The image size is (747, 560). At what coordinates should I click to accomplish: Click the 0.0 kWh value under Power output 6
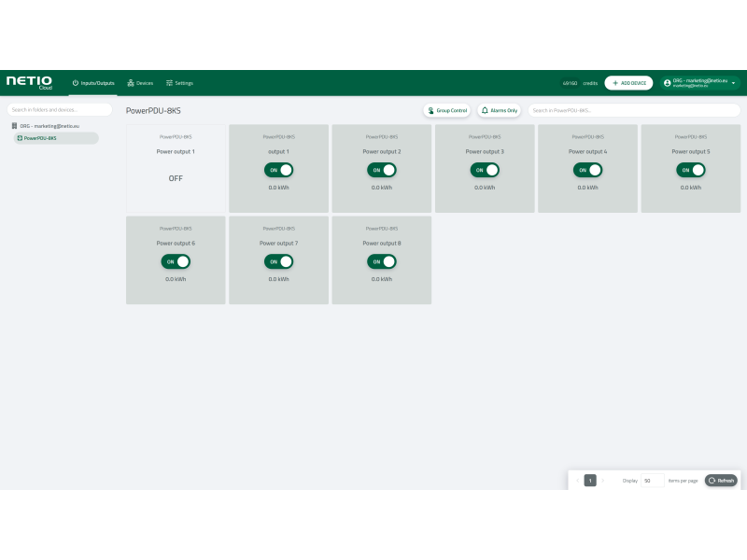176,279
